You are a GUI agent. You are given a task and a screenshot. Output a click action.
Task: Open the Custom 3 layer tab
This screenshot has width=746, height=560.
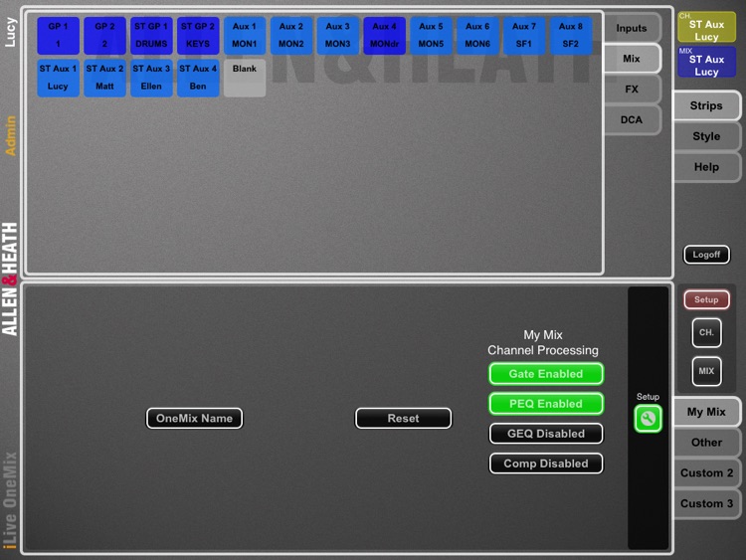pos(706,503)
